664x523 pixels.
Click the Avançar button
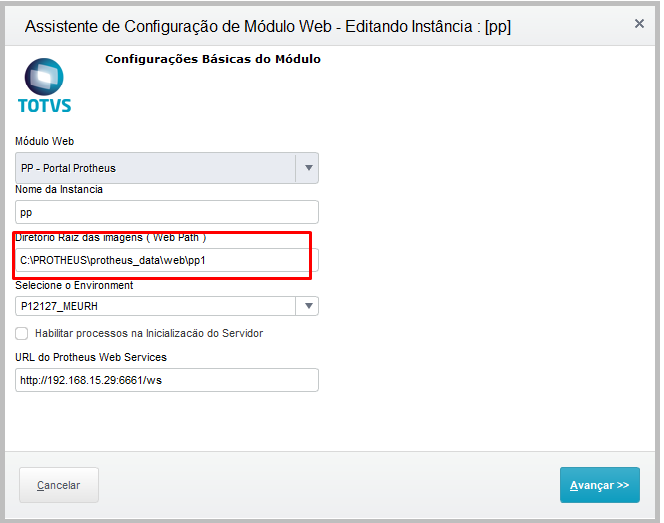point(599,485)
